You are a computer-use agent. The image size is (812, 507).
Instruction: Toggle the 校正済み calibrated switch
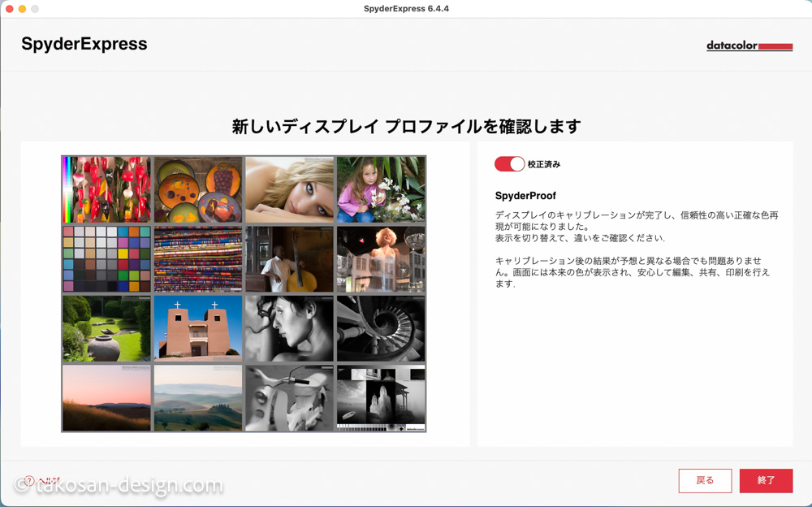tap(509, 164)
